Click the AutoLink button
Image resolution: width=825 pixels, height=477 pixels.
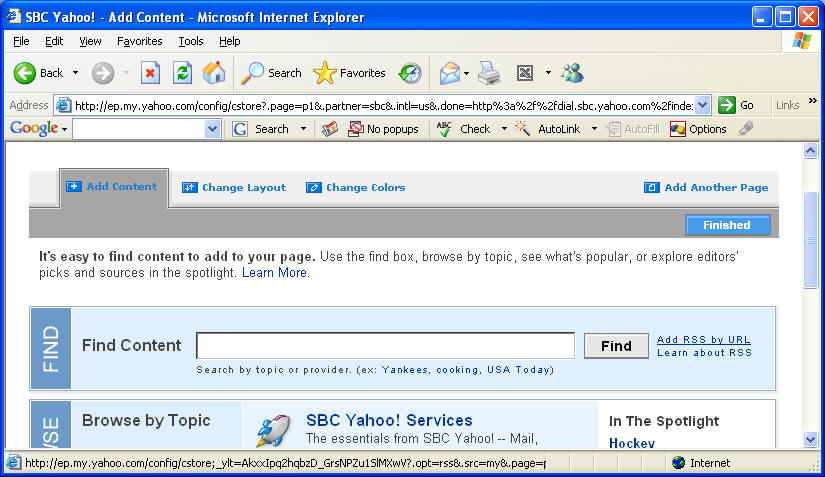[548, 129]
